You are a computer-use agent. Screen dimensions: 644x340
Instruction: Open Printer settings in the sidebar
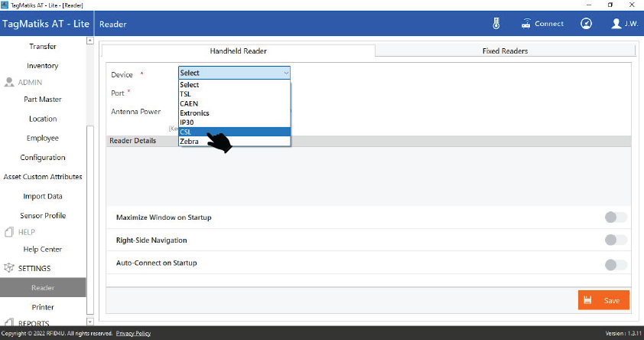click(x=43, y=307)
